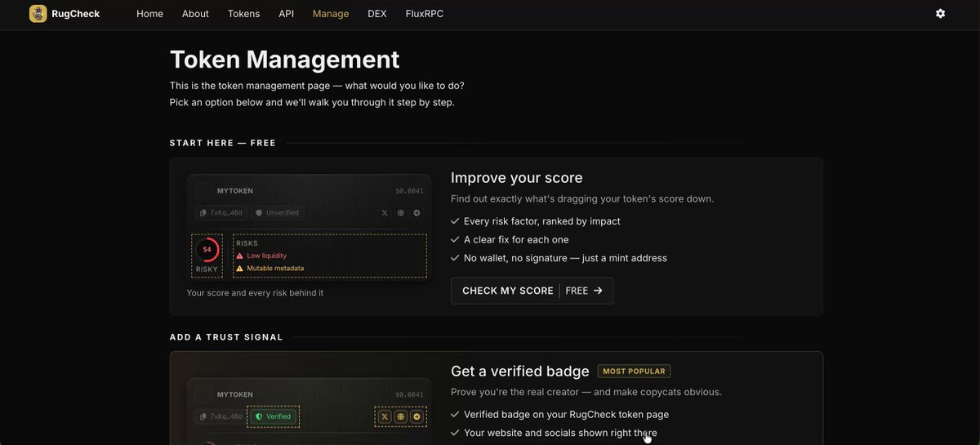The height and width of the screenshot is (445, 980).
Task: Click $0.0041 price in verified MYTOKEN card
Action: tap(409, 394)
